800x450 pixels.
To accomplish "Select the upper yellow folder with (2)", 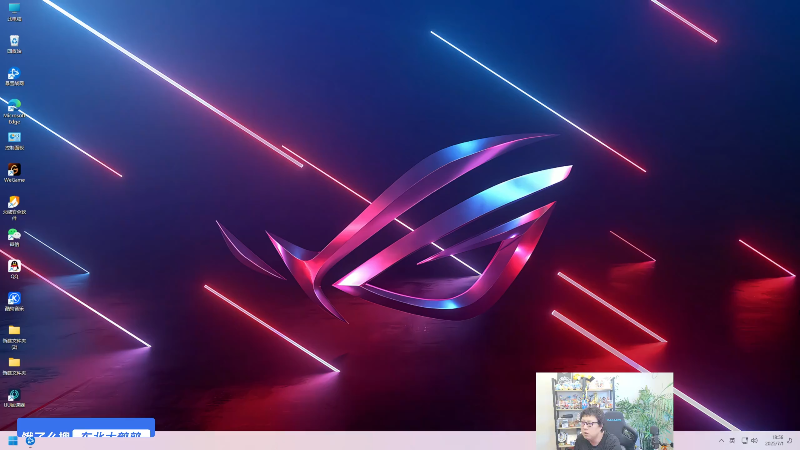I will pyautogui.click(x=14, y=337).
